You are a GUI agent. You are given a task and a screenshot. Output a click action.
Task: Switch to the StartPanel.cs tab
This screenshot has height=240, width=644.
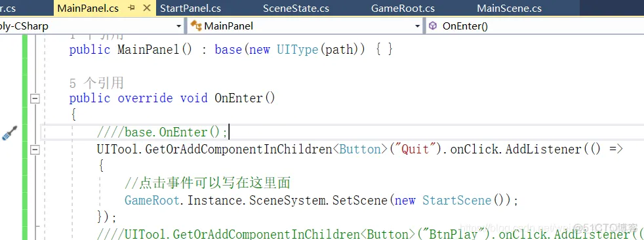click(x=190, y=9)
